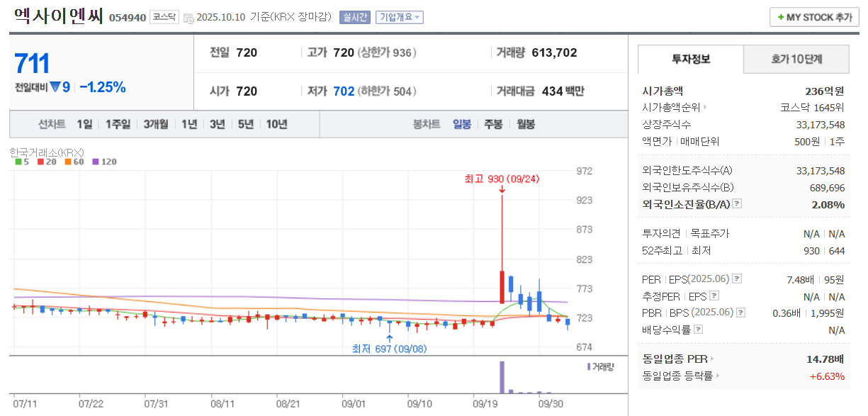Click the 하한가 504 text
This screenshot has width=868, height=416.
click(387, 91)
